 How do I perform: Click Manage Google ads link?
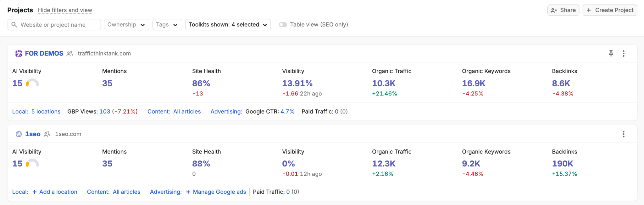(216, 192)
